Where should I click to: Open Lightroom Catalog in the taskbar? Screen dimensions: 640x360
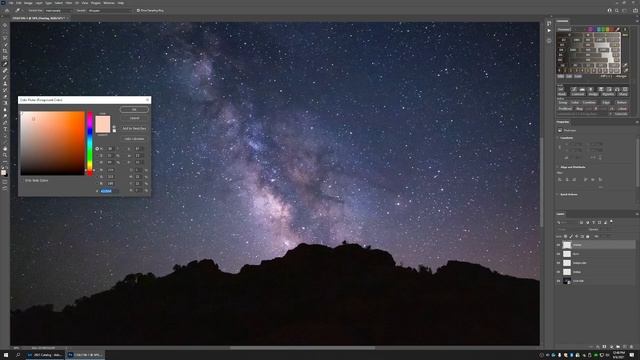tap(45, 355)
